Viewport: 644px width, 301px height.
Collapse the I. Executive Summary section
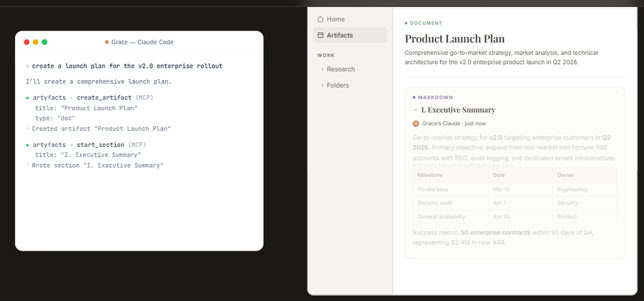(x=415, y=110)
